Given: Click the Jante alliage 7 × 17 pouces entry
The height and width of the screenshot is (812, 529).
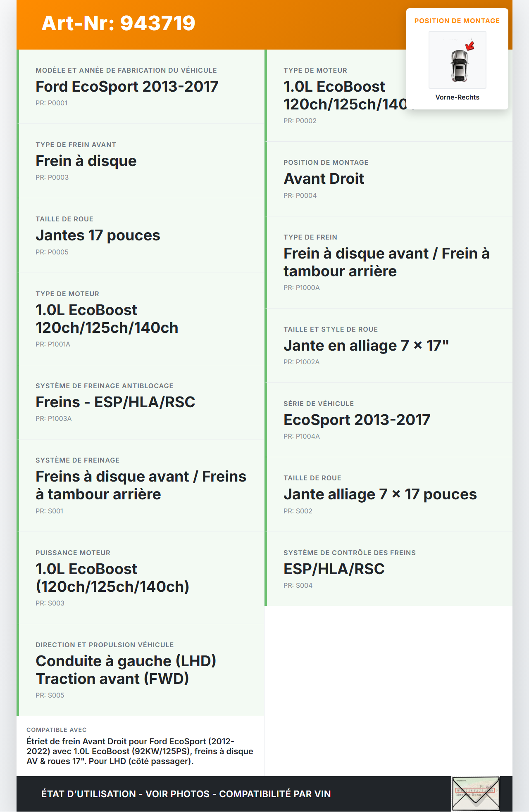Looking at the screenshot, I should 380,494.
